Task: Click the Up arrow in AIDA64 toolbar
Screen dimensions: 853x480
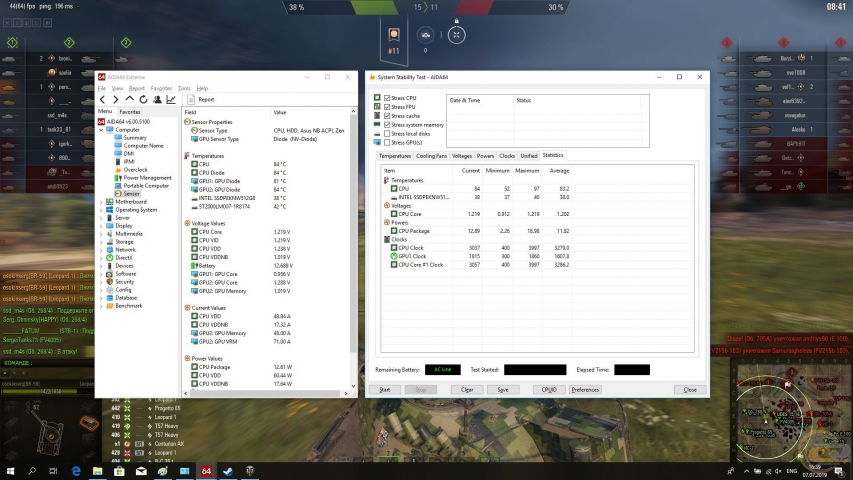Action: click(x=129, y=99)
